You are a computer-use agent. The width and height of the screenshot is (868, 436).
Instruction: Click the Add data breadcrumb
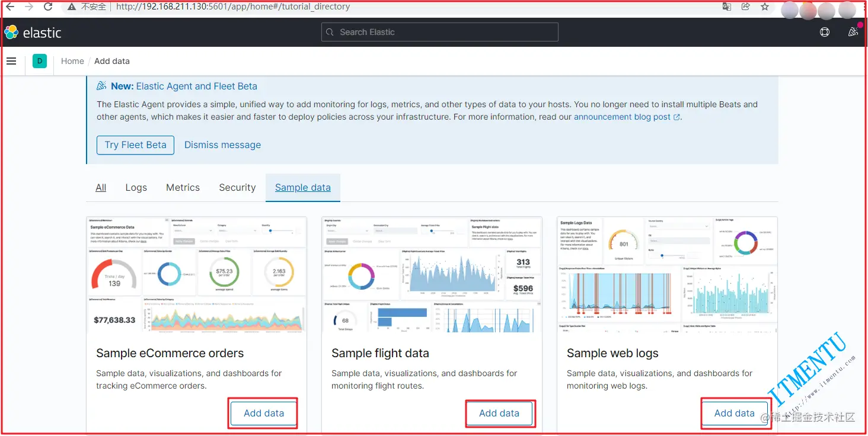pos(112,61)
